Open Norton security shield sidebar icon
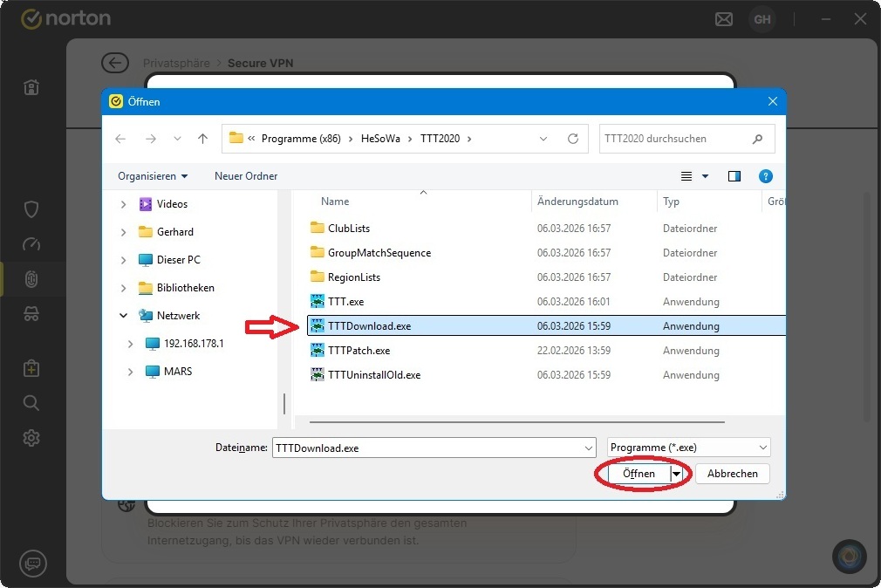 pyautogui.click(x=31, y=209)
